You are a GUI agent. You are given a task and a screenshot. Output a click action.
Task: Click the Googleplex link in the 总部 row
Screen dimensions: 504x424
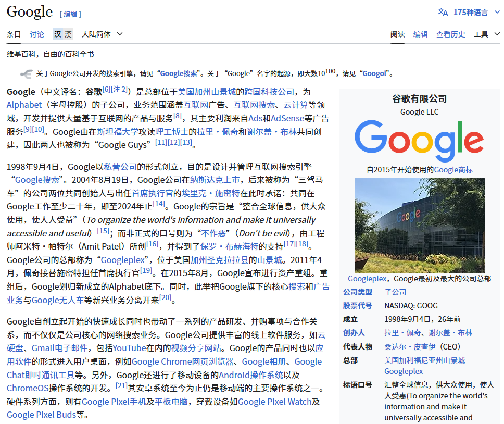(404, 371)
